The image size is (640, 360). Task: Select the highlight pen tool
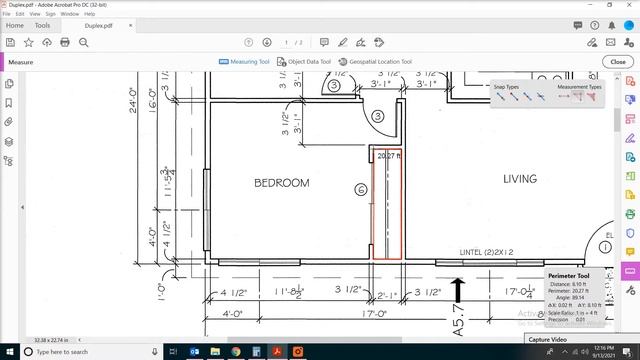tap(343, 42)
